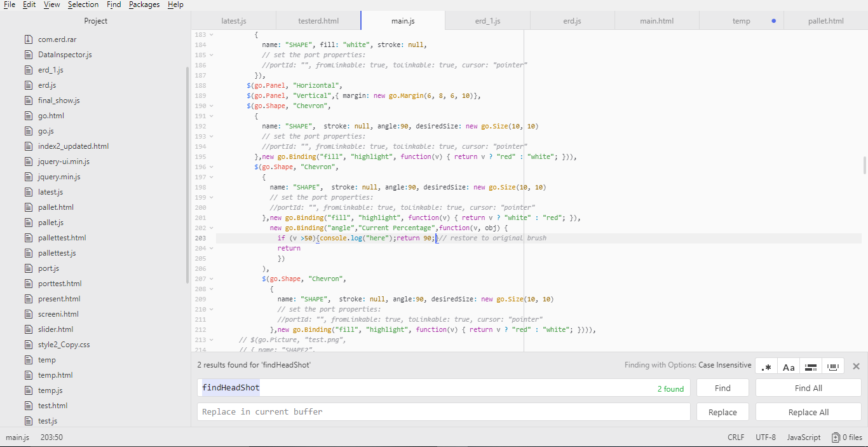Switch to the erd_1.js tab
The width and height of the screenshot is (868, 447).
(x=487, y=21)
